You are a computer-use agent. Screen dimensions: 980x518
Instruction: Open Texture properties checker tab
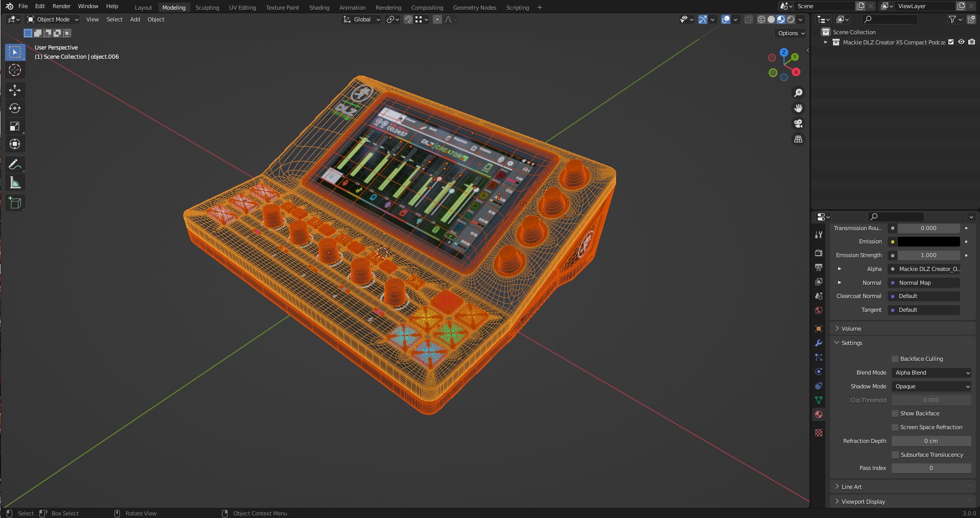pyautogui.click(x=819, y=433)
